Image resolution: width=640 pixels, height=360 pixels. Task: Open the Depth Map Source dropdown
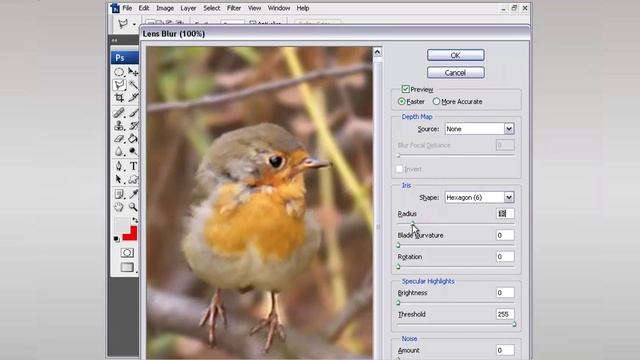509,129
